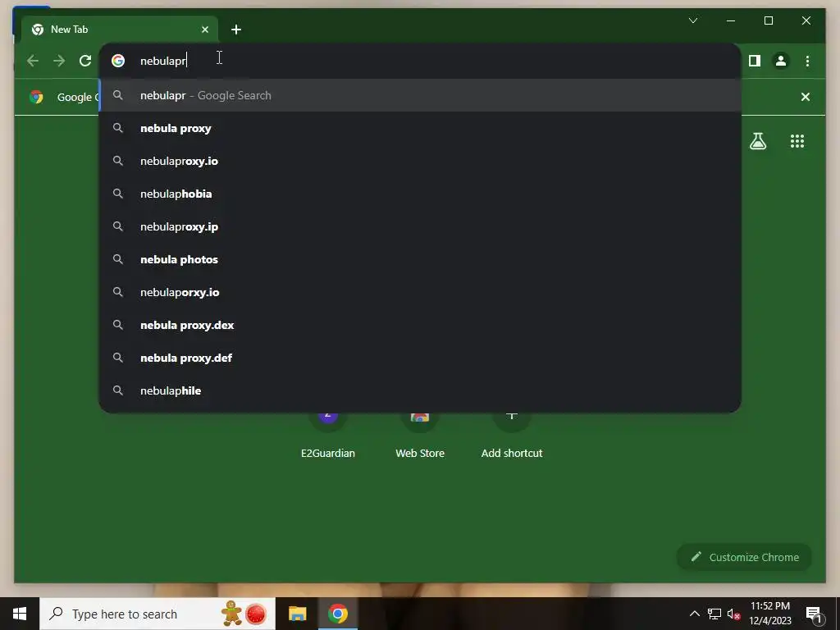Open Customize Chrome button
Viewport: 840px width, 630px height.
pyautogui.click(x=744, y=557)
